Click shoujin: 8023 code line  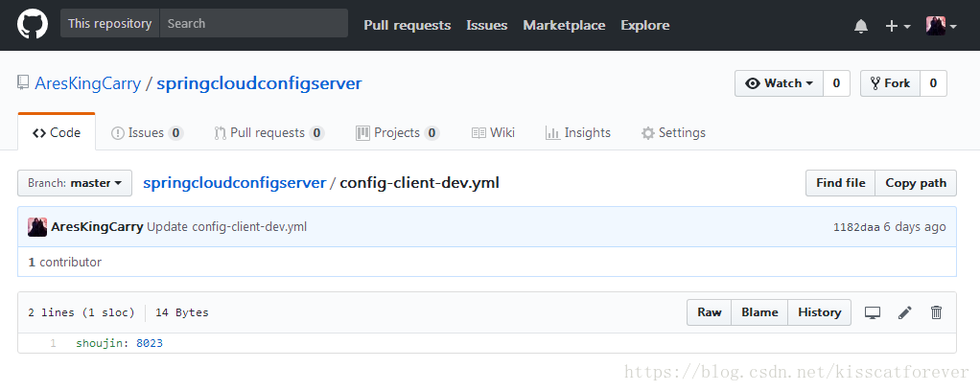(119, 343)
